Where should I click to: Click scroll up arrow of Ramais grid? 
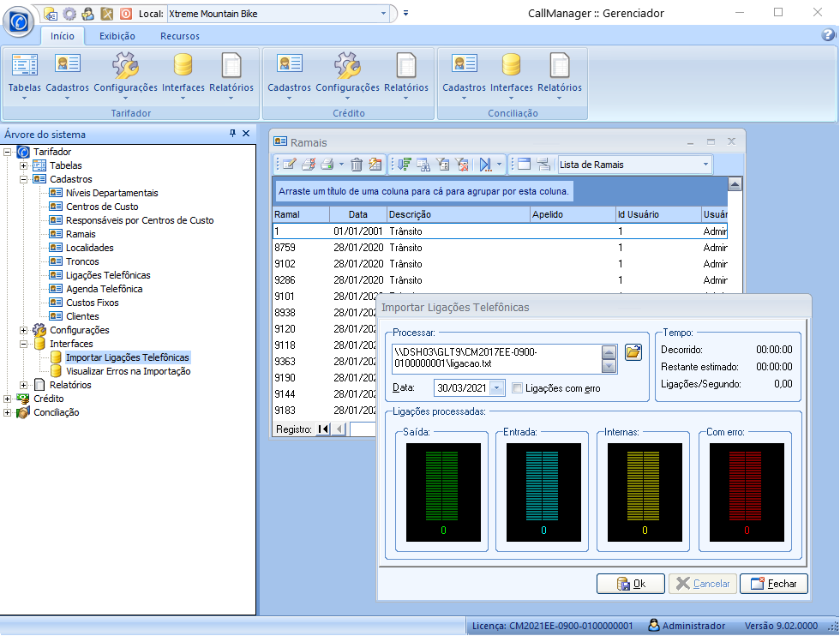pyautogui.click(x=735, y=184)
